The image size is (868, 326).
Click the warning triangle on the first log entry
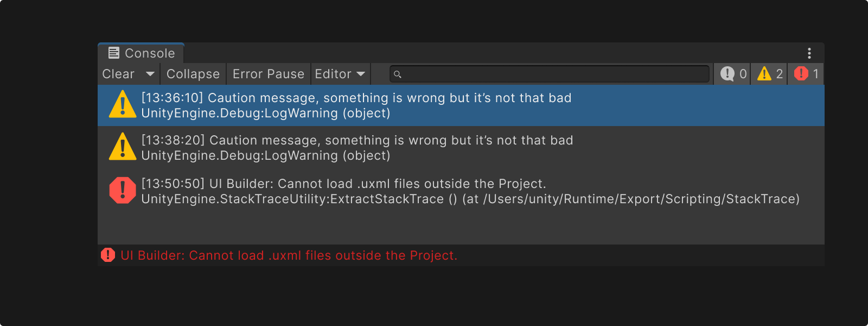coord(123,105)
